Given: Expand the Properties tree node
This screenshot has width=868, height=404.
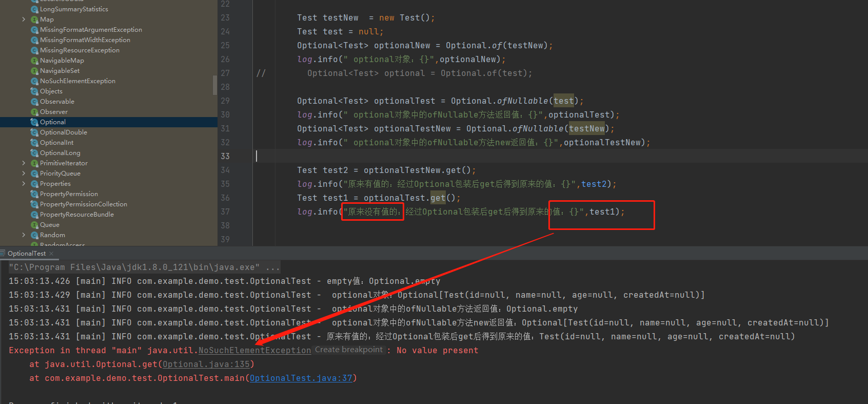Looking at the screenshot, I should tap(24, 184).
